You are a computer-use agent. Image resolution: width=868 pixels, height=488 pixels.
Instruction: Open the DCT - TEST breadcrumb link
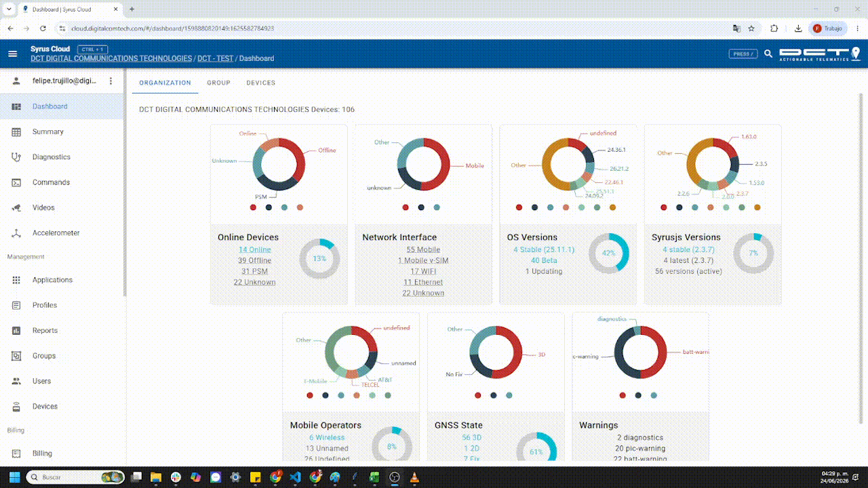click(x=216, y=58)
